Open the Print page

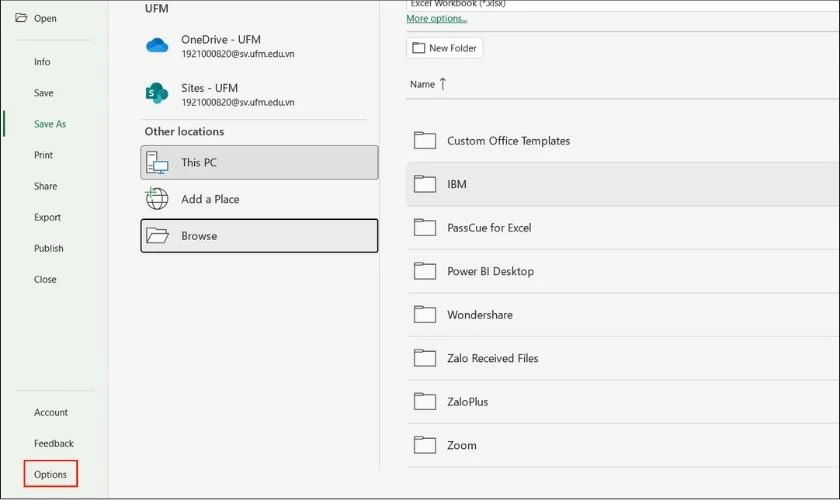pyautogui.click(x=43, y=155)
